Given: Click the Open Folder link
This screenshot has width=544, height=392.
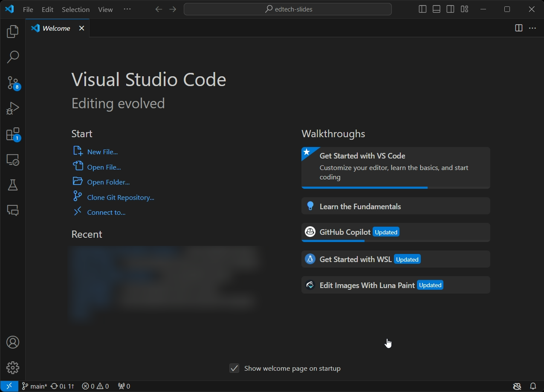Looking at the screenshot, I should pos(108,182).
